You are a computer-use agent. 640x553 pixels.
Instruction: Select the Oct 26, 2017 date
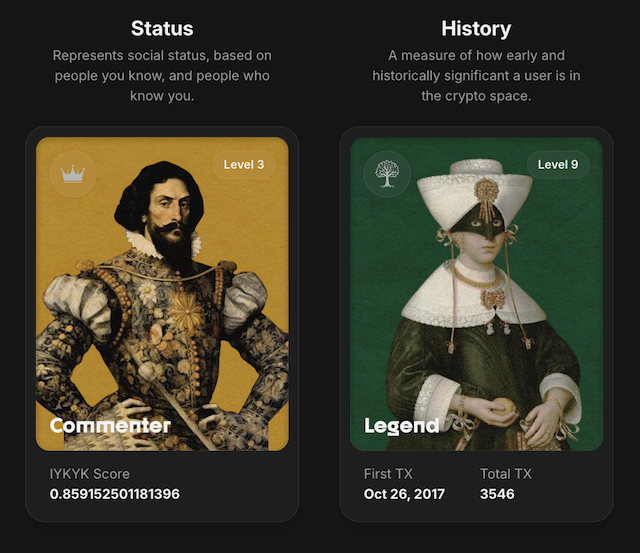(x=405, y=494)
